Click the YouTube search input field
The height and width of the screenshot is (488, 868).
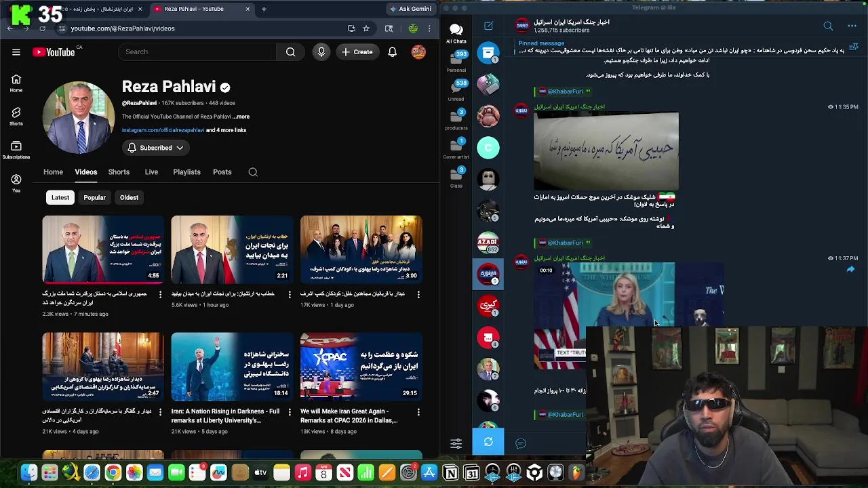[x=197, y=52]
